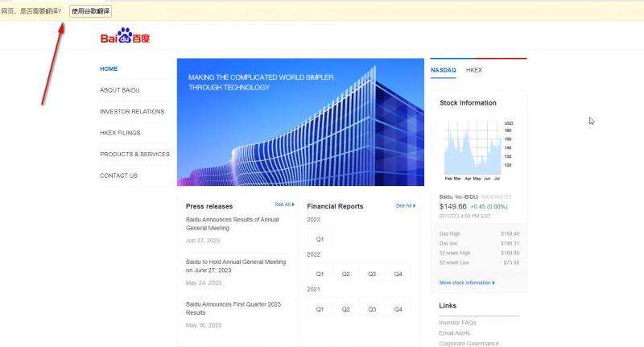
Task: Open the HOME navigation item
Action: 109,68
